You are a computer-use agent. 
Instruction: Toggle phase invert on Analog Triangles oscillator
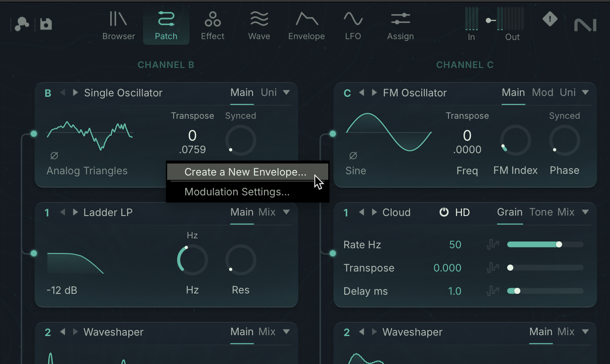click(54, 155)
